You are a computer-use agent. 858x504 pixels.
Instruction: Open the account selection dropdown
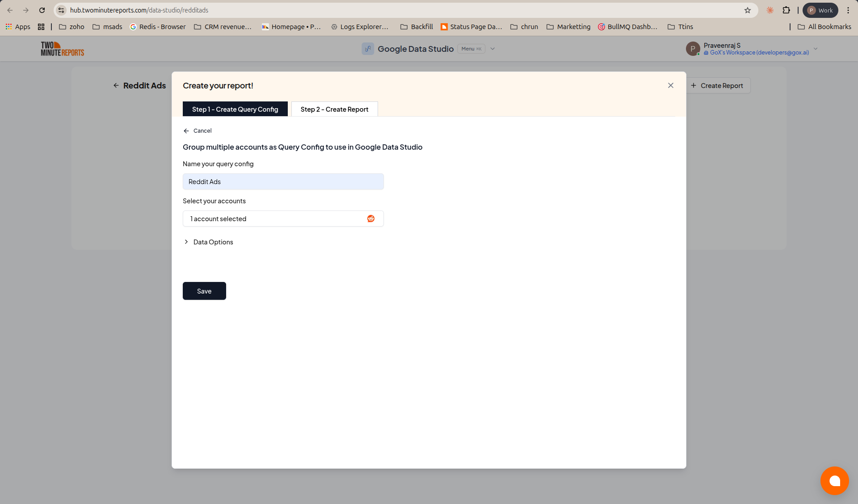point(283,218)
